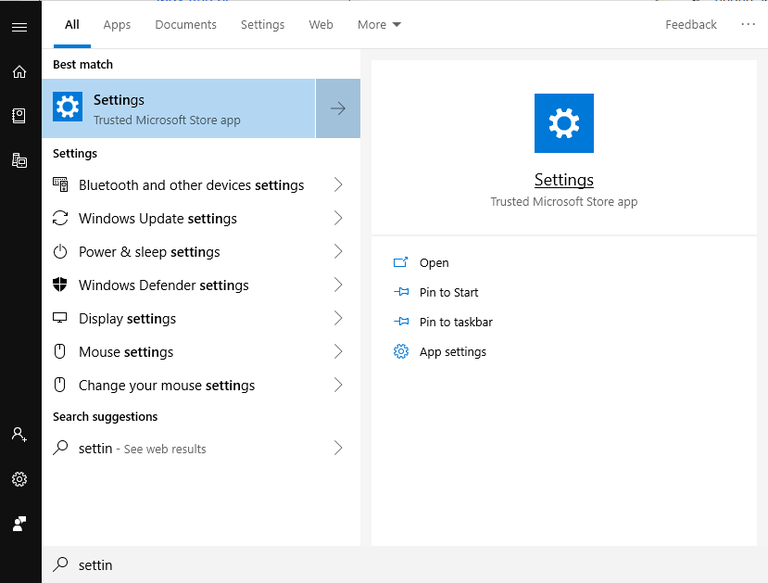Click the search magnifier icon in the search box
This screenshot has height=583, width=768.
tap(60, 564)
